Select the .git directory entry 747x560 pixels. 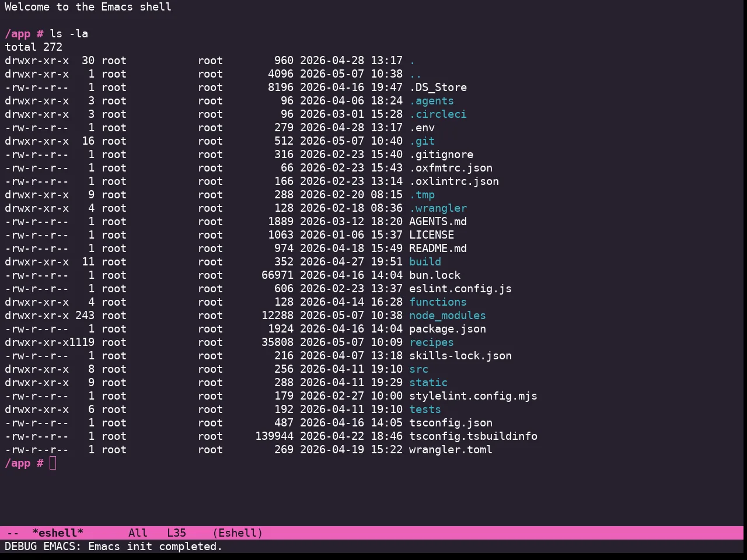coord(422,141)
